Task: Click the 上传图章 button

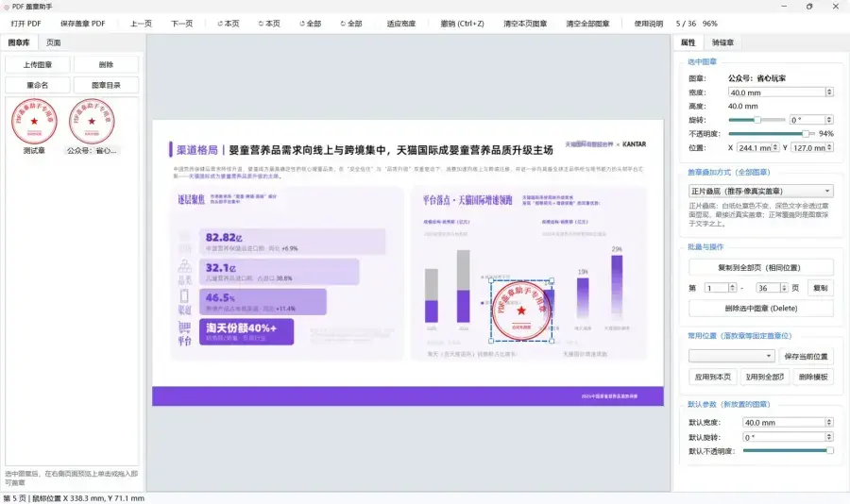Action: pyautogui.click(x=38, y=64)
